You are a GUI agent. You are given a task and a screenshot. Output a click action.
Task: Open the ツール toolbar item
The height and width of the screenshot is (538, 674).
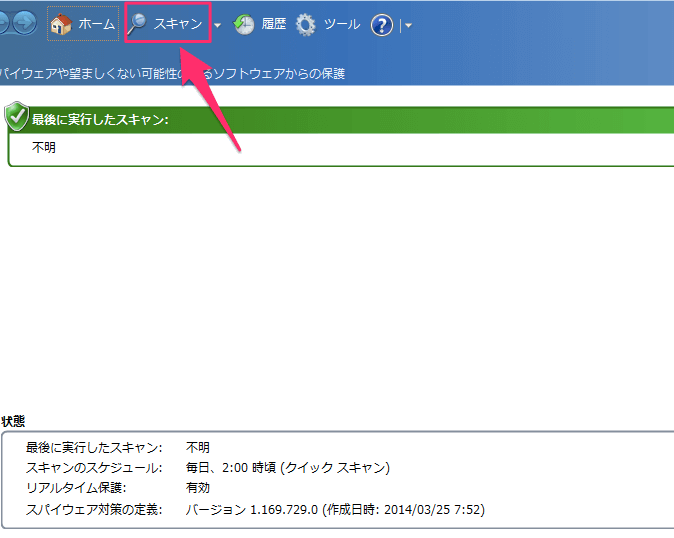(342, 24)
